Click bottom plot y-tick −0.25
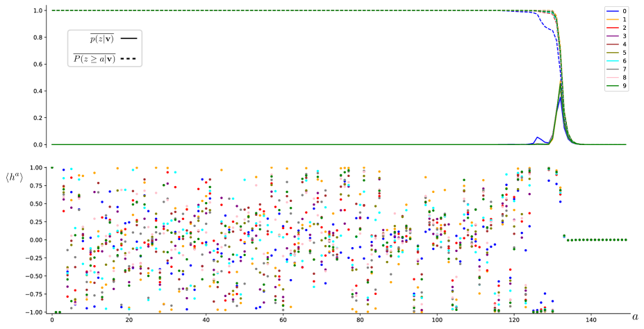This screenshot has height=329, width=644. pyautogui.click(x=33, y=258)
